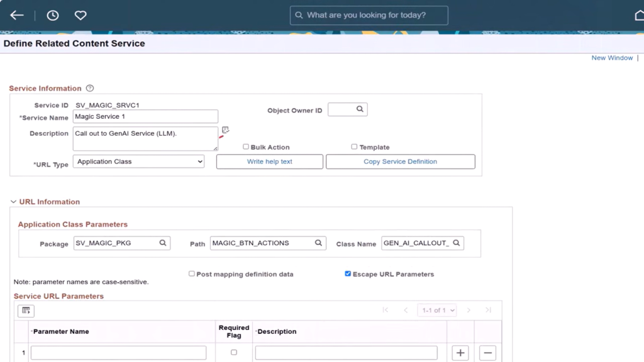Go to last row in parameters grid

(488, 310)
